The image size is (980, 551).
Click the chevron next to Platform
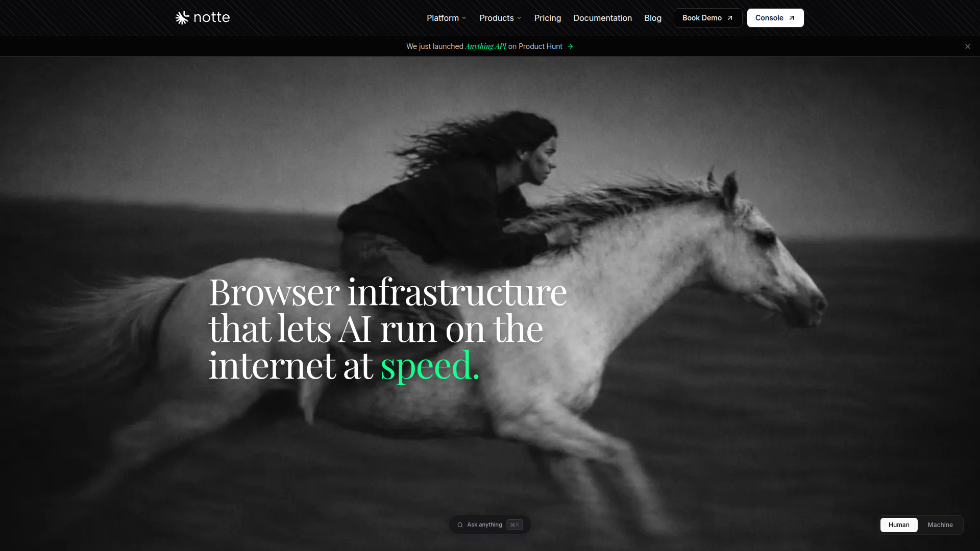[464, 18]
